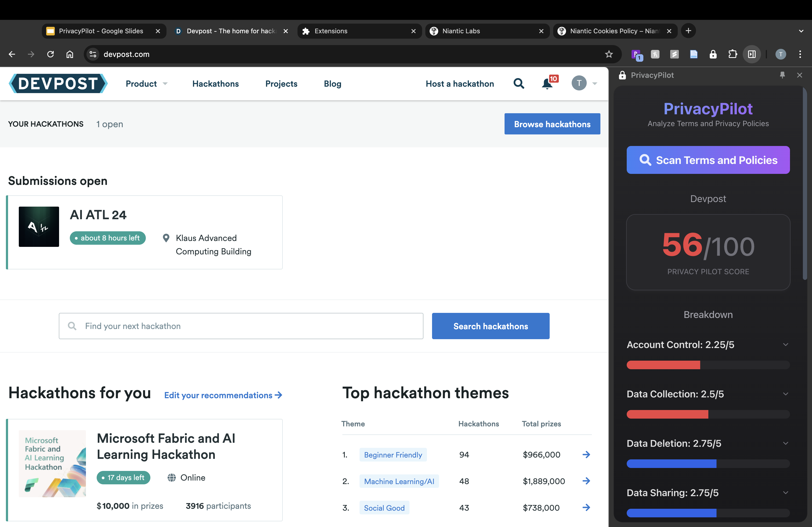Click Scan Terms and Policies

(x=708, y=160)
